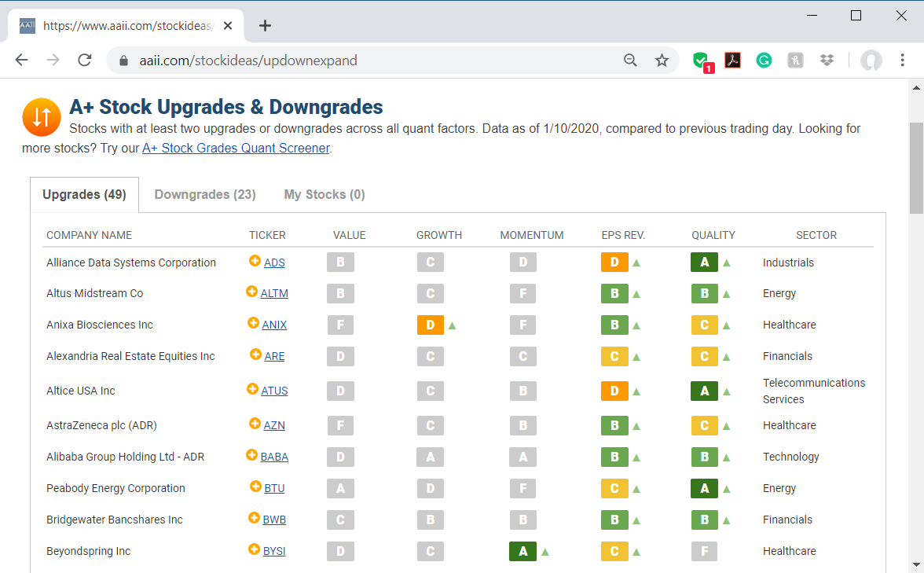The image size is (924, 573).
Task: Open the BTU ticker link
Action: coord(274,488)
